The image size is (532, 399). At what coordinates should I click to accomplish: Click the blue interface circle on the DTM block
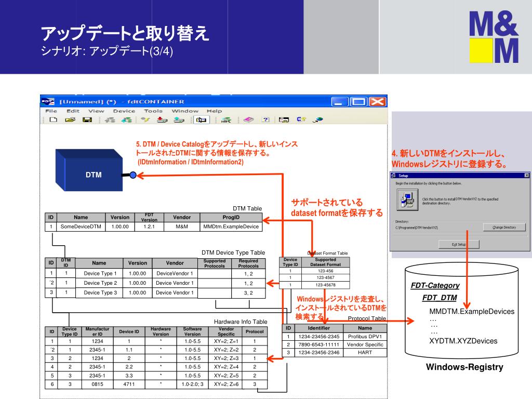[133, 175]
